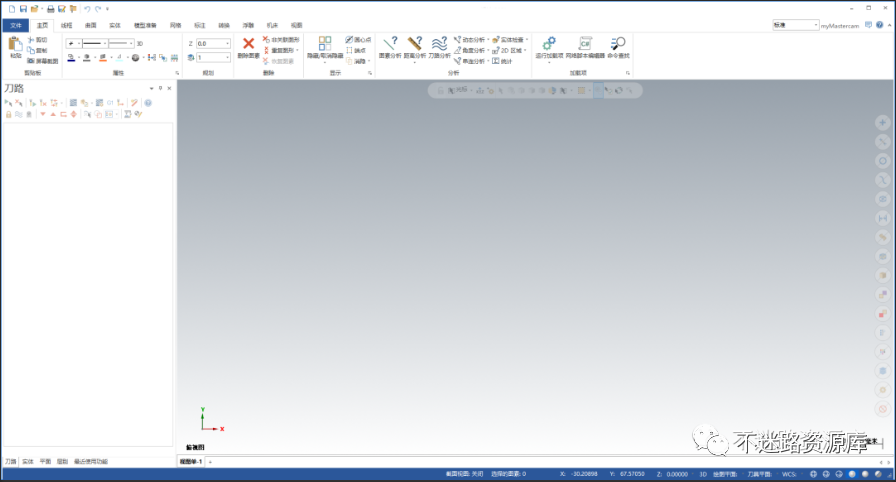This screenshot has height=482, width=896.
Task: Click the Z depth value input field
Action: click(x=210, y=43)
